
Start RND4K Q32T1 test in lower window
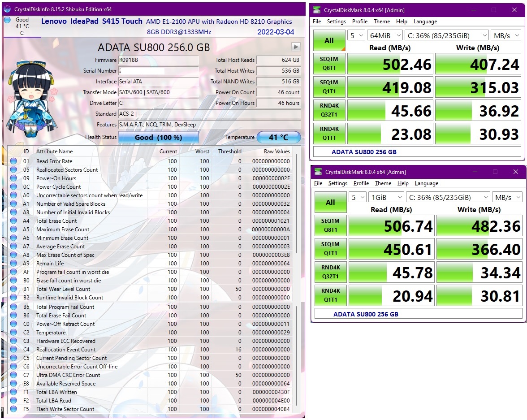point(330,272)
